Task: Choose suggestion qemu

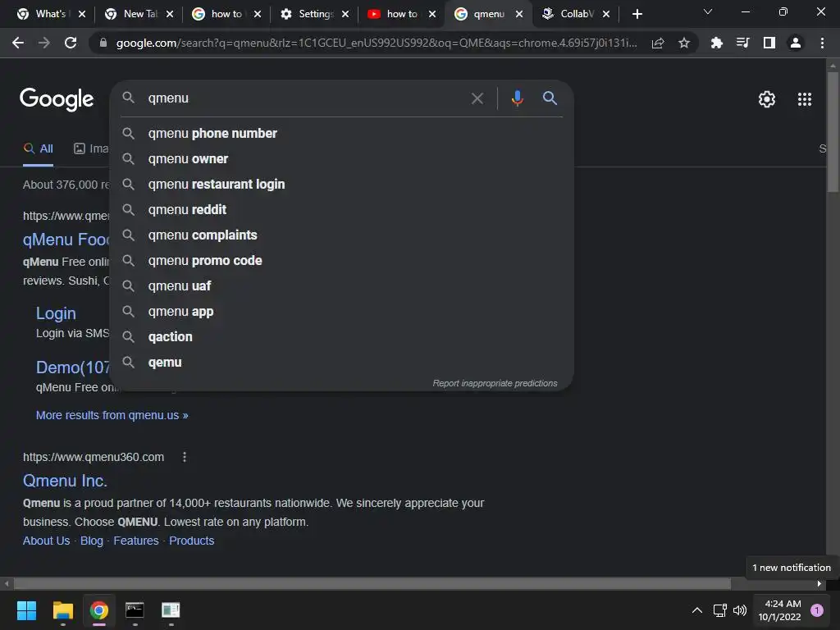Action: point(342,362)
